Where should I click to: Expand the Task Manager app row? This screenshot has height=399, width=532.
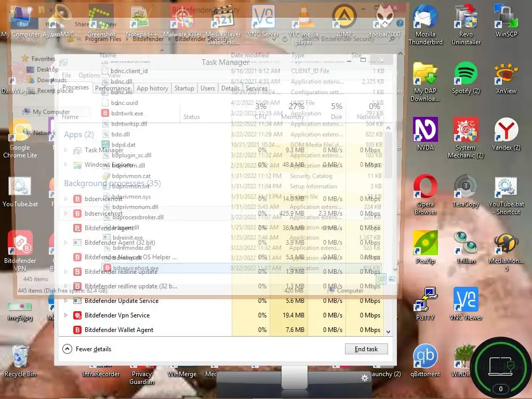(66, 150)
